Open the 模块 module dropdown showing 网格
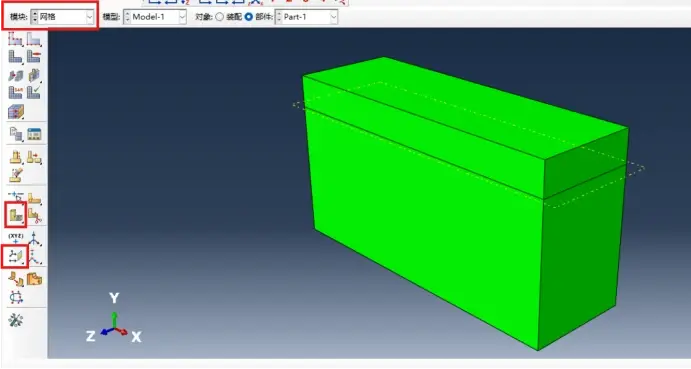Viewport: 691px width, 369px height. pos(62,17)
